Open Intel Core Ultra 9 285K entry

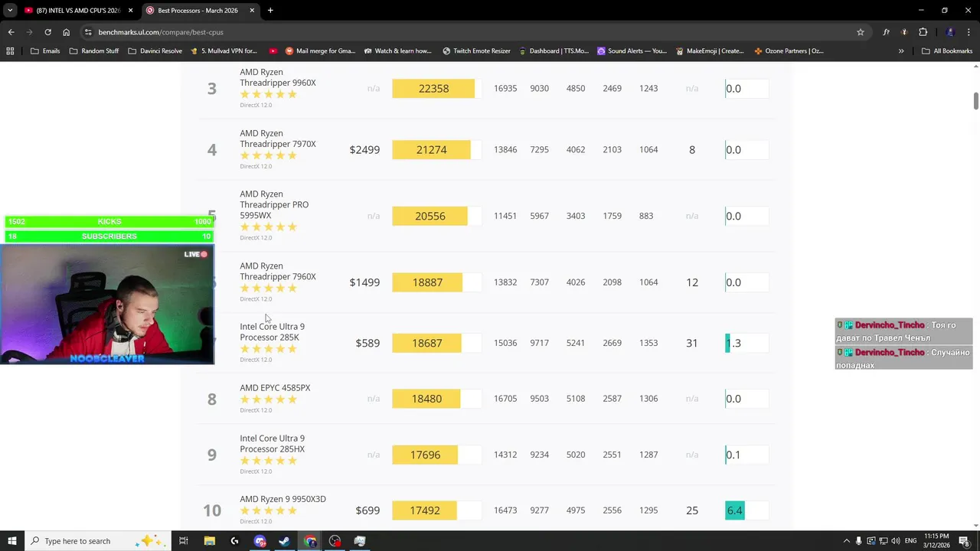click(x=272, y=332)
